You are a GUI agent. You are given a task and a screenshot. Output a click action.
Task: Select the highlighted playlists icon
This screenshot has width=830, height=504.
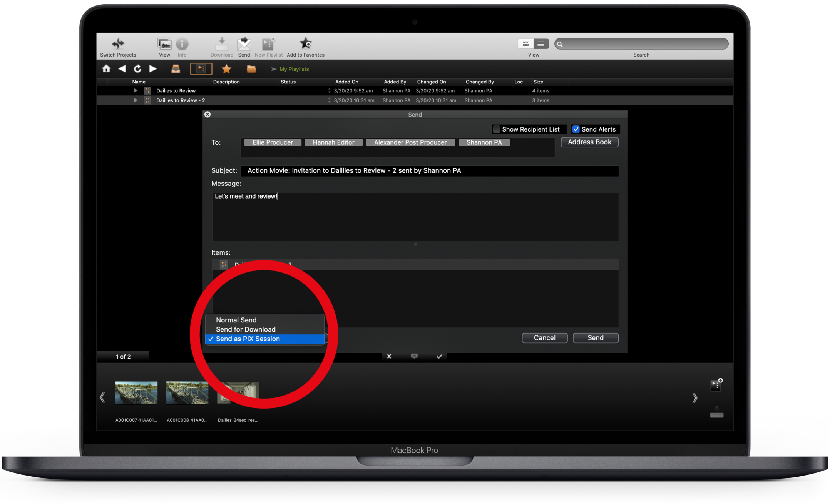(201, 69)
